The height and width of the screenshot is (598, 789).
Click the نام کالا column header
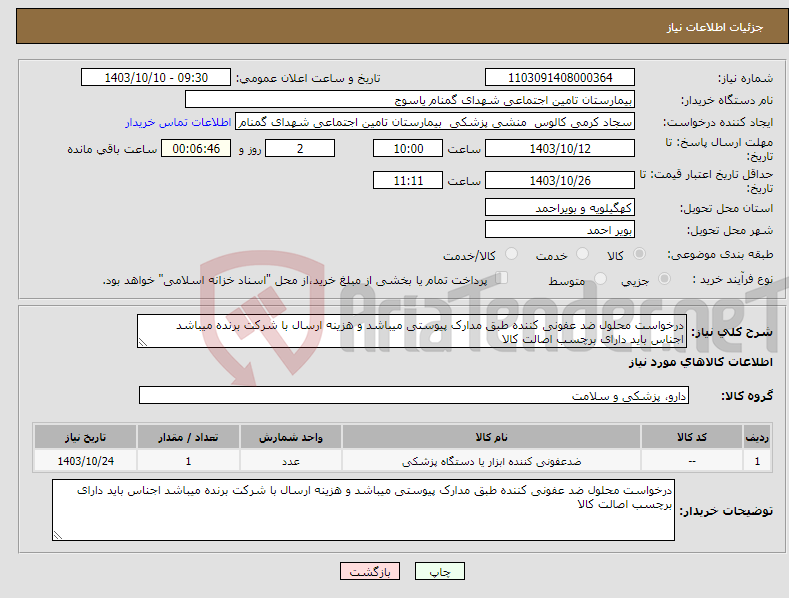coord(491,437)
